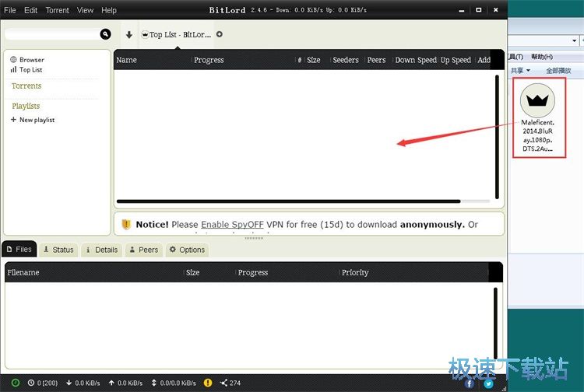Image resolution: width=584 pixels, height=392 pixels.
Task: Sort files by Priority column
Action: pyautogui.click(x=355, y=272)
